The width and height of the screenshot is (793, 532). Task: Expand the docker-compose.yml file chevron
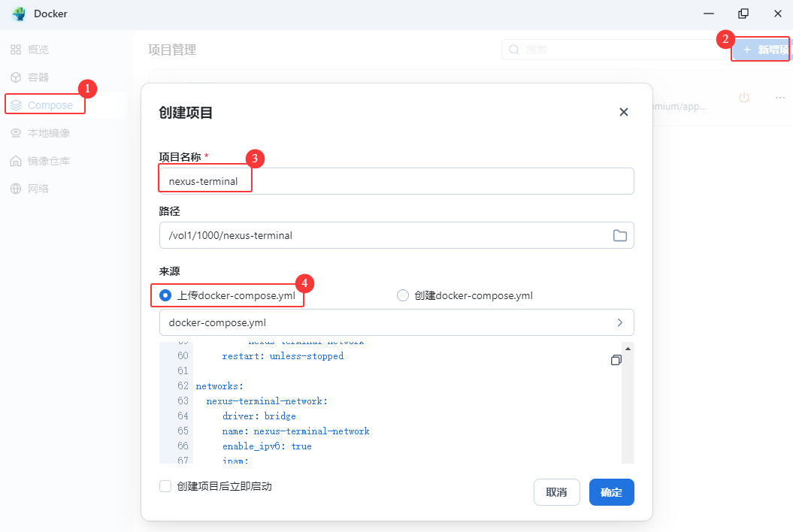[619, 322]
